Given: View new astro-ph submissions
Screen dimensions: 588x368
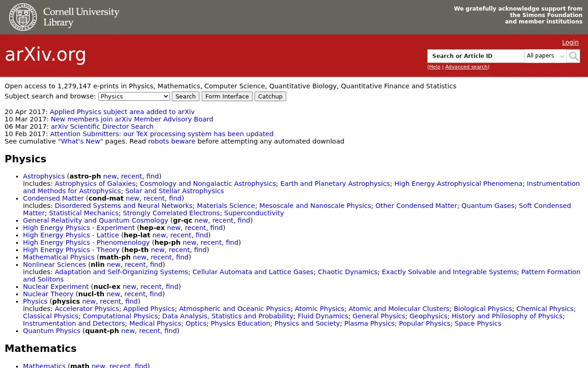Looking at the screenshot, I should click(110, 176).
